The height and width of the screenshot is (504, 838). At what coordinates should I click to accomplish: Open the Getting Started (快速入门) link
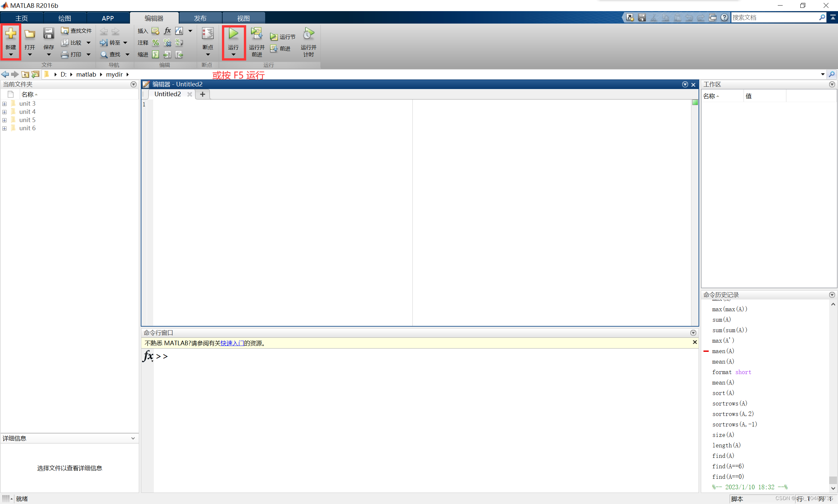point(232,343)
